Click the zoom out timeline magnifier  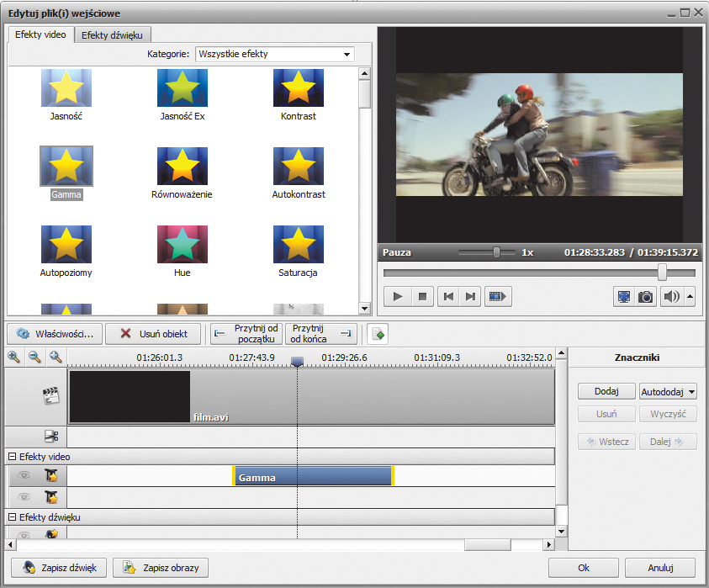pos(34,357)
